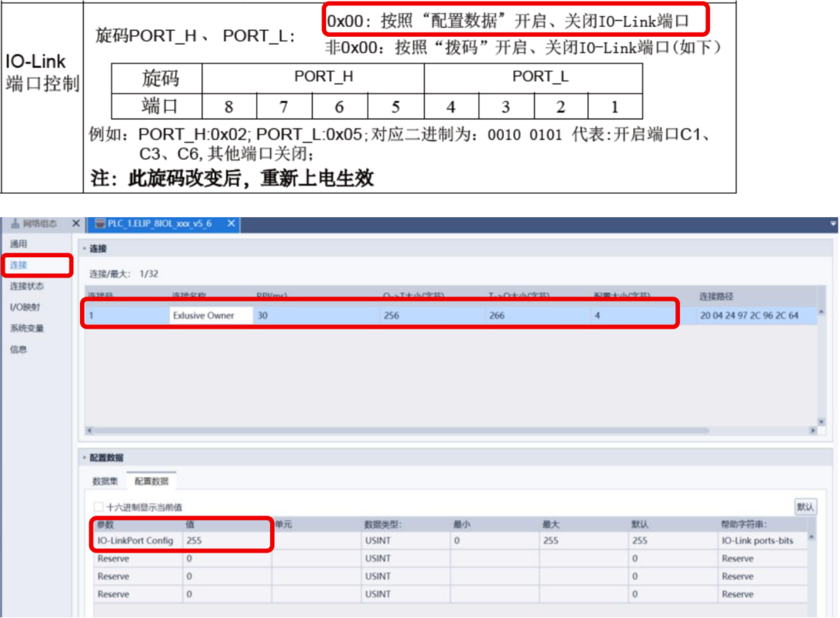Edit the Exlusive Owner connection name field
This screenshot has width=840, height=618.
click(210, 314)
